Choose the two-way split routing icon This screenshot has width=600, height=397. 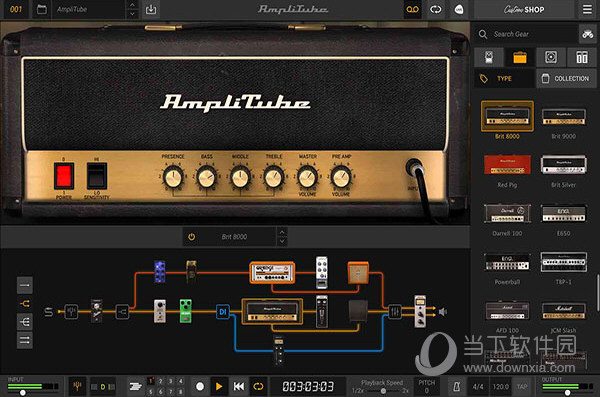point(24,304)
